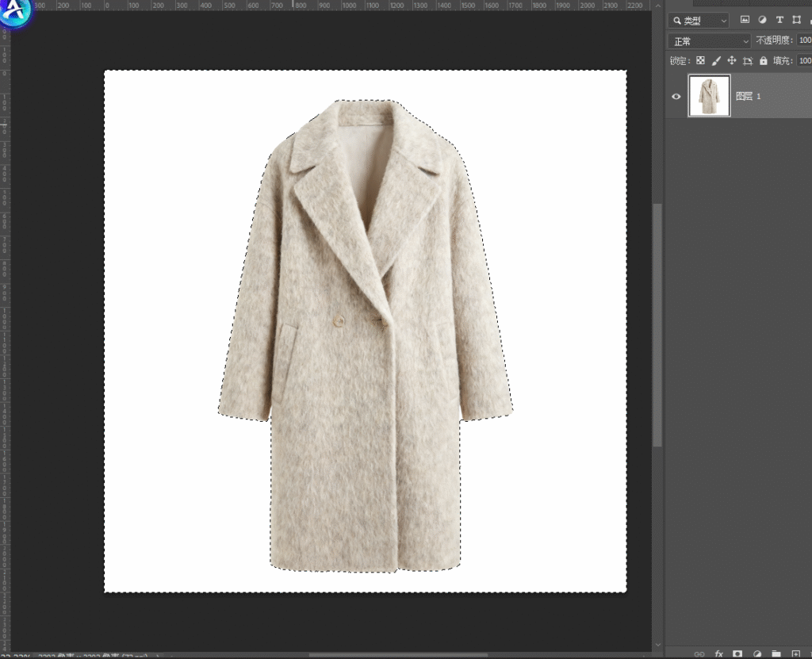Open the 类型 layer filter dropdown
Screen dimensions: 812x659
(x=699, y=21)
